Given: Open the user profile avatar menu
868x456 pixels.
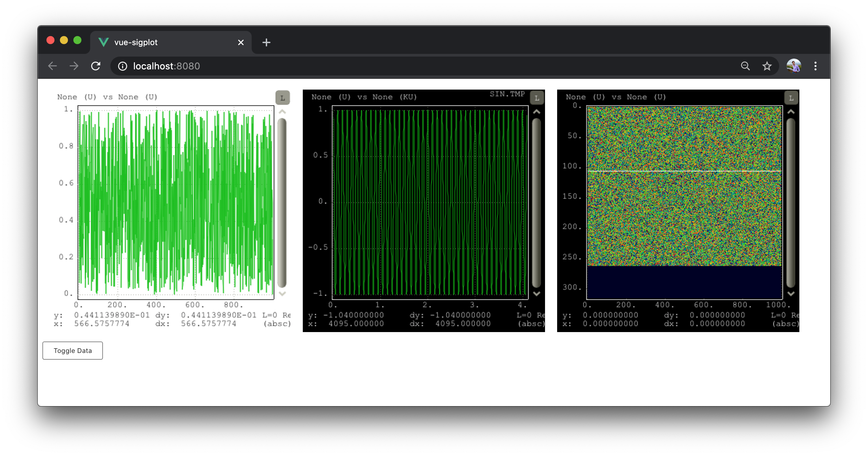Looking at the screenshot, I should (794, 66).
